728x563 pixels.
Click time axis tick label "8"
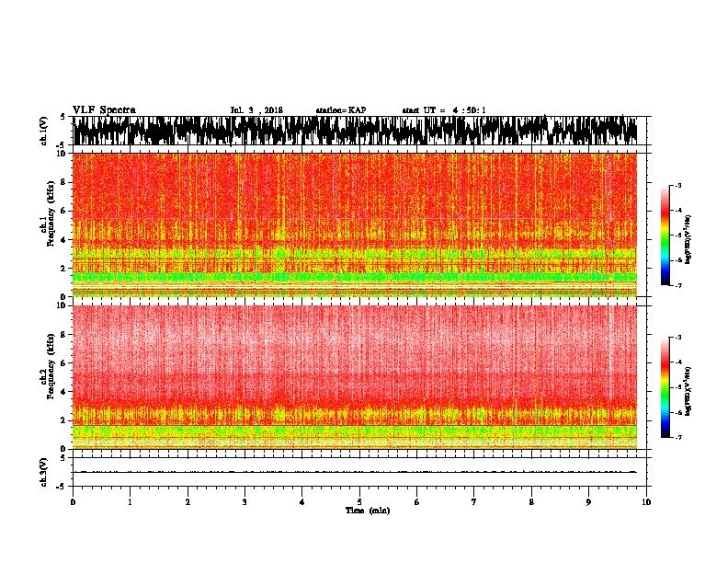pyautogui.click(x=531, y=501)
